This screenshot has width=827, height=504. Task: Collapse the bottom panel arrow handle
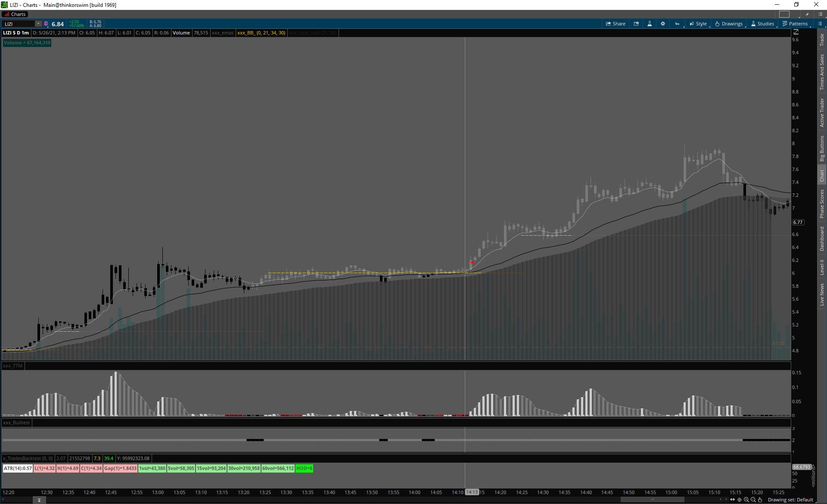pos(39,500)
